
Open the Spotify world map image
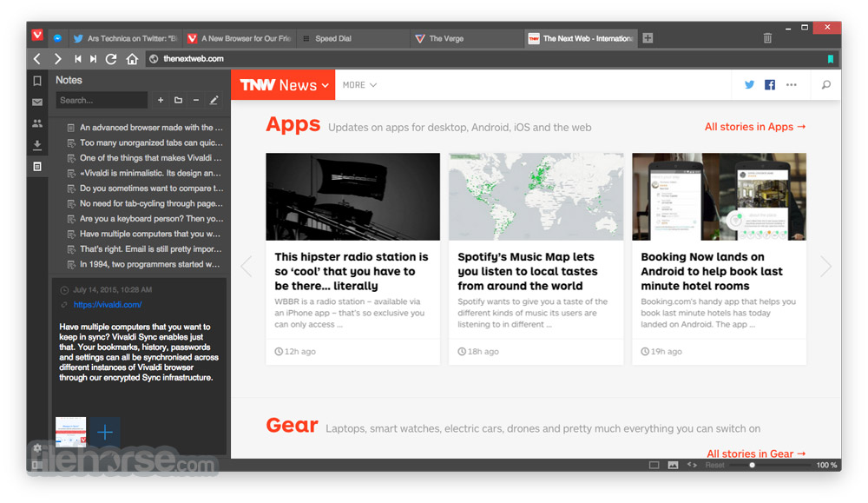click(536, 196)
